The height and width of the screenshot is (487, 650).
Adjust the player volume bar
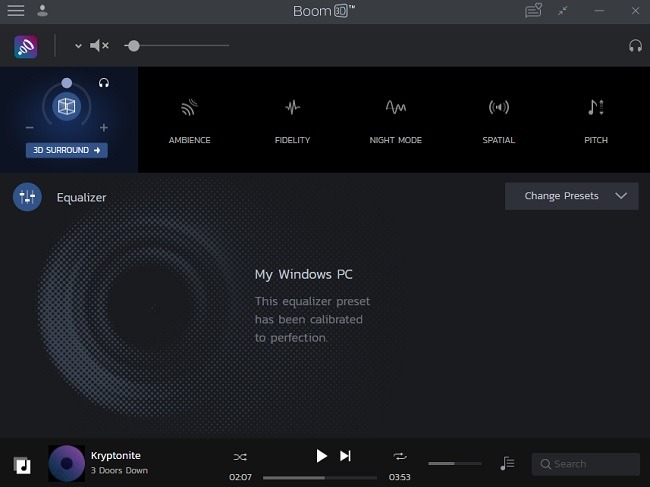pos(455,463)
